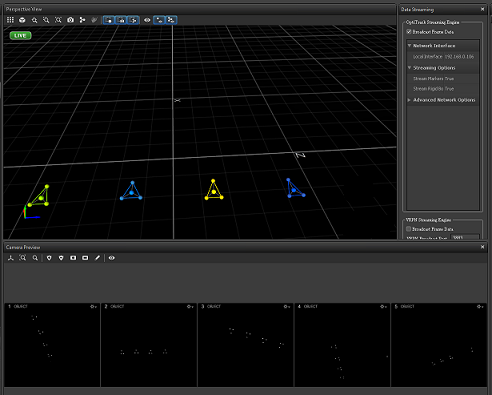Open the gear dropdown of camera 5
Image resolution: width=492 pixels, height=395 pixels.
pyautogui.click(x=480, y=306)
